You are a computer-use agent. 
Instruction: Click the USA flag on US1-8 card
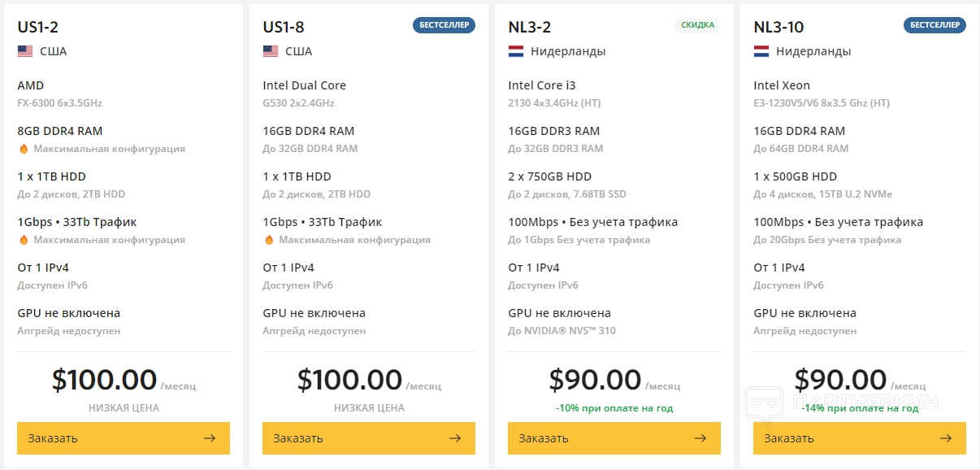[x=271, y=51]
